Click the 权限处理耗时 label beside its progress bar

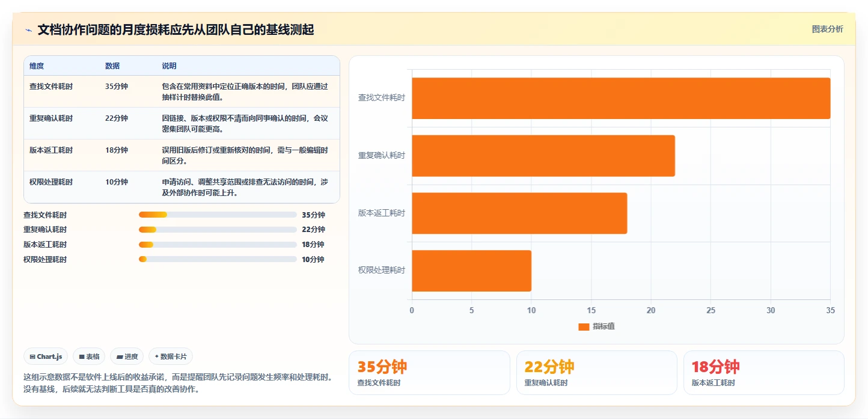[x=45, y=260]
